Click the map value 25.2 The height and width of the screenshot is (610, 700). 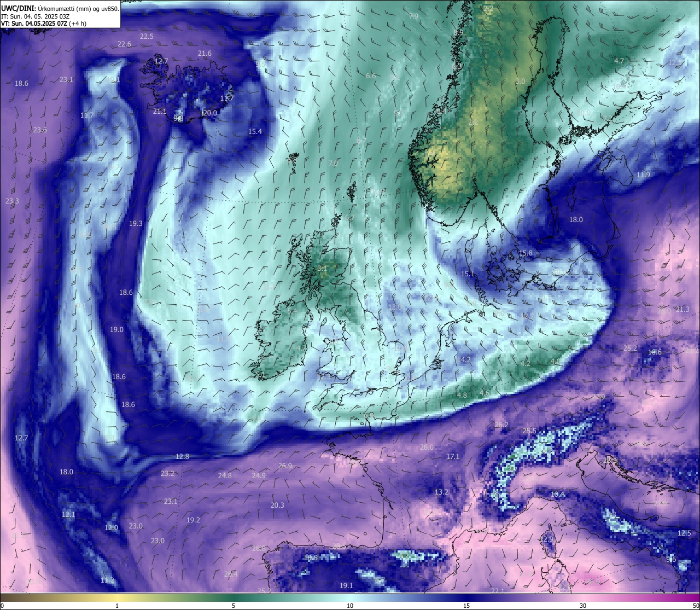630,348
